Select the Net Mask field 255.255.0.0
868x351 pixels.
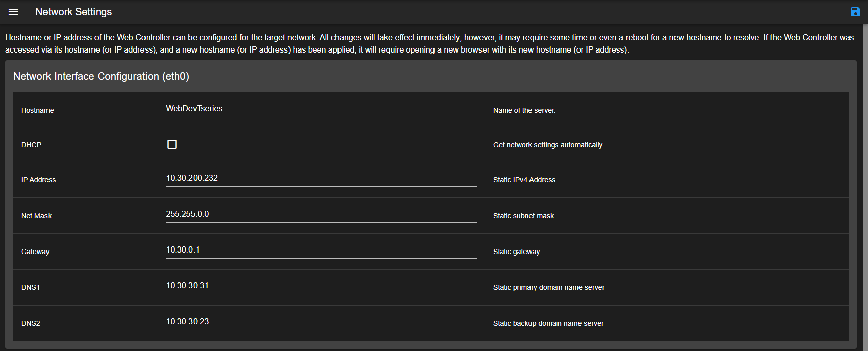(321, 215)
